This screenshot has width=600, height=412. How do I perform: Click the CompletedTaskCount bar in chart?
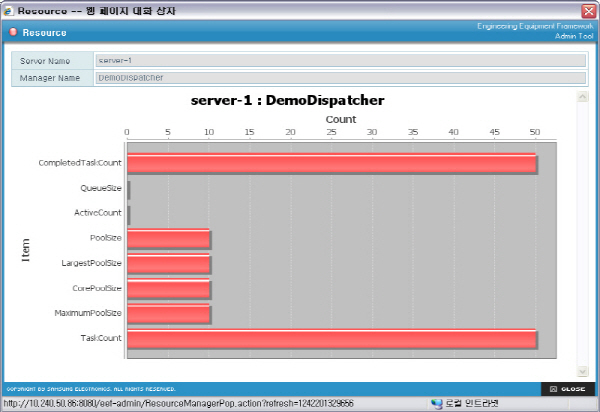point(331,163)
